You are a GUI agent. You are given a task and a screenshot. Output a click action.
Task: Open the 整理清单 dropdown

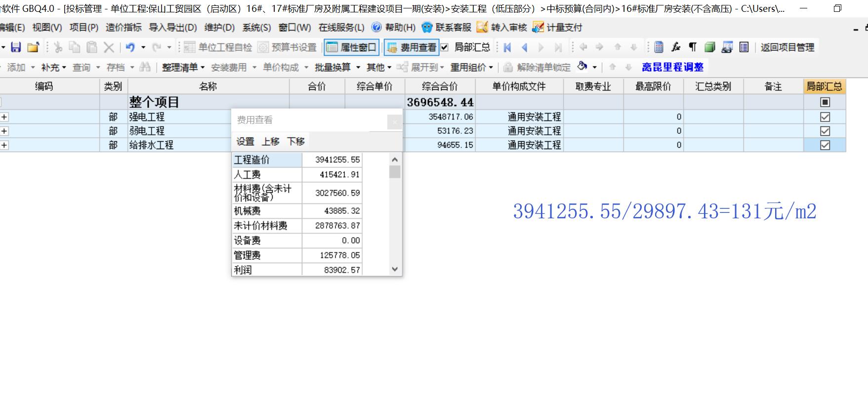tap(183, 67)
